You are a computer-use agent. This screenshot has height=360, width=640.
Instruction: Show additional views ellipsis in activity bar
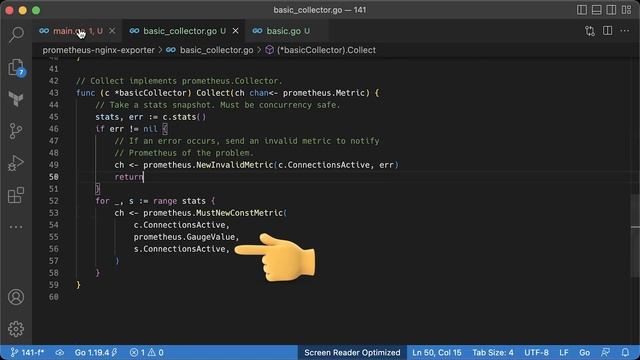tap(16, 227)
